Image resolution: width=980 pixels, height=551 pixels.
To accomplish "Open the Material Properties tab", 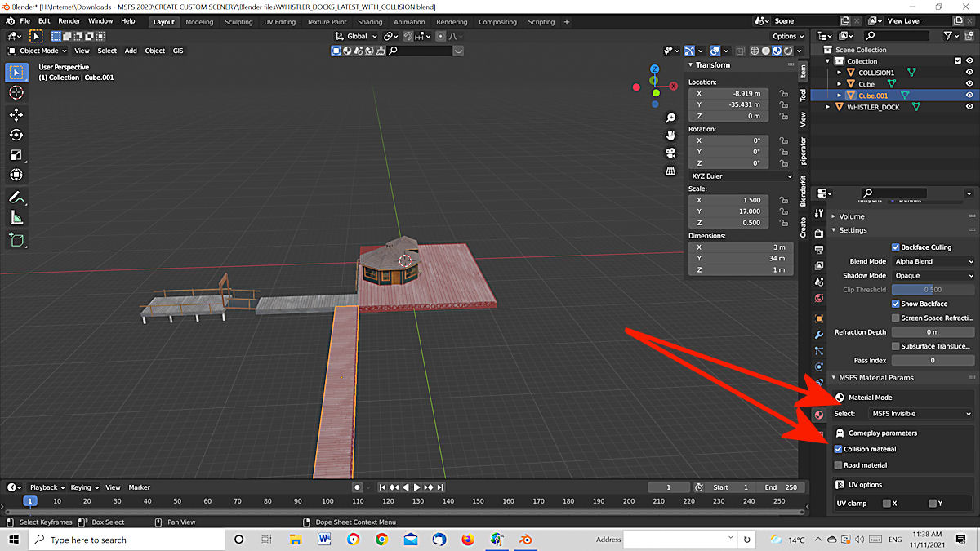I will pos(818,415).
